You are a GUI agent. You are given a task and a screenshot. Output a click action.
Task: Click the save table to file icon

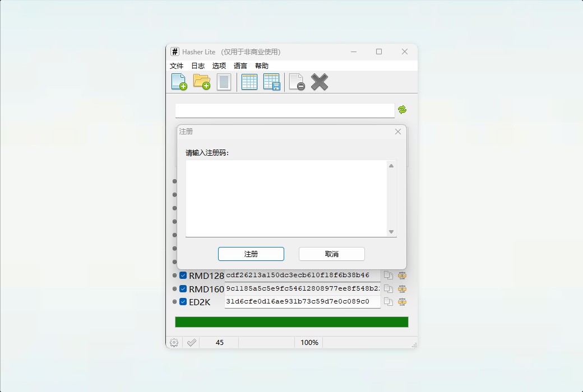(272, 81)
